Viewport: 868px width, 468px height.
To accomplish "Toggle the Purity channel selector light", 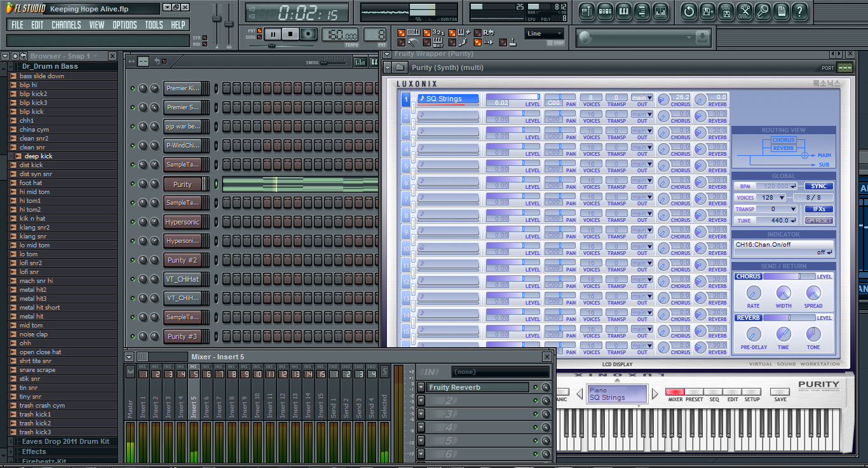I will click(215, 184).
